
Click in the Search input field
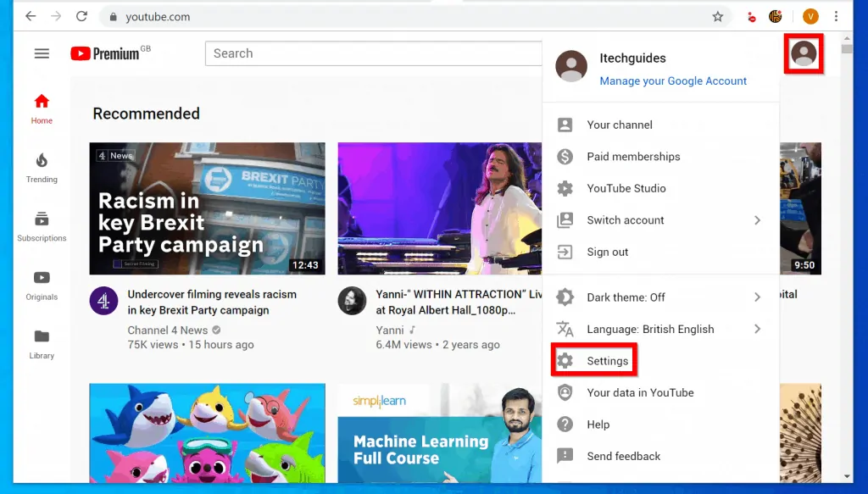(x=373, y=53)
